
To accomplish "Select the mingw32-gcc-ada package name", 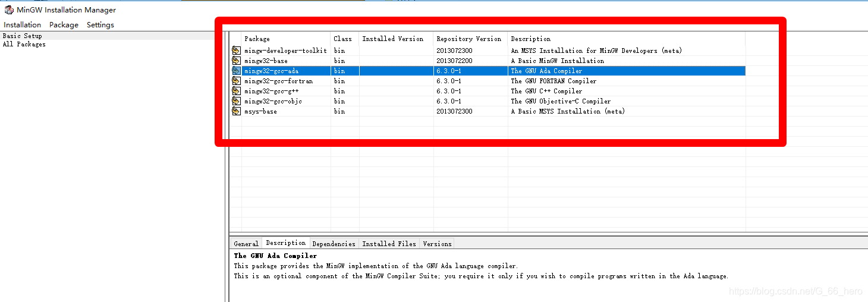I will tap(271, 71).
